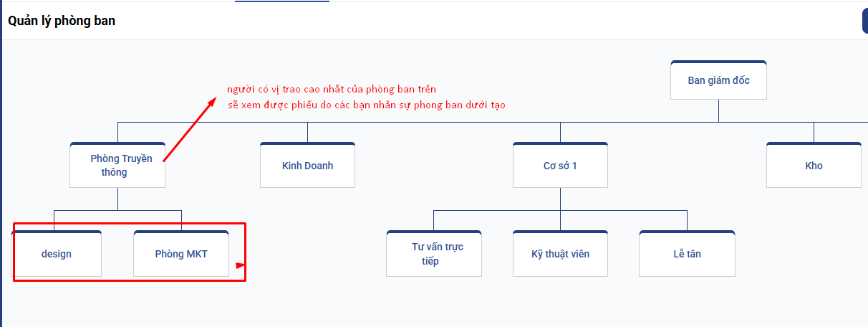
Task: Open the Kho department box
Action: coord(814,166)
